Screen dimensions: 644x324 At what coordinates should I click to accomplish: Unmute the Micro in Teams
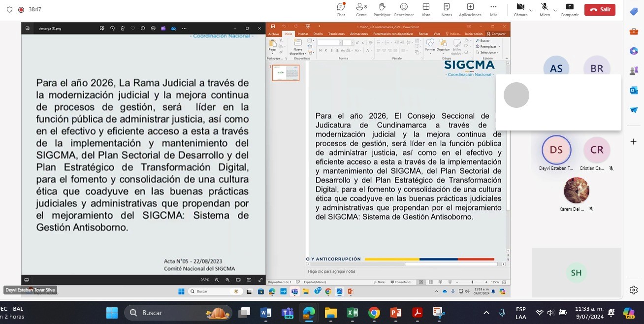tap(545, 10)
